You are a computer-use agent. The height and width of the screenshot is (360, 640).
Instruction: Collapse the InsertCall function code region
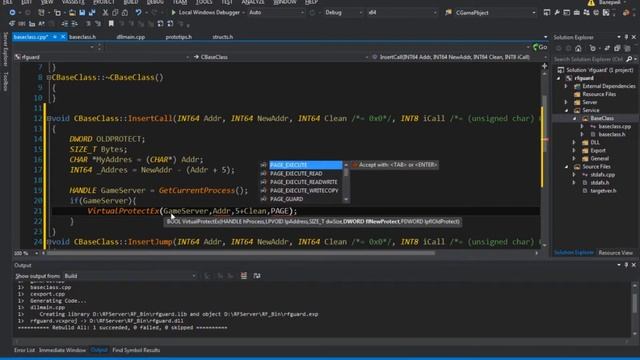pyautogui.click(x=49, y=118)
